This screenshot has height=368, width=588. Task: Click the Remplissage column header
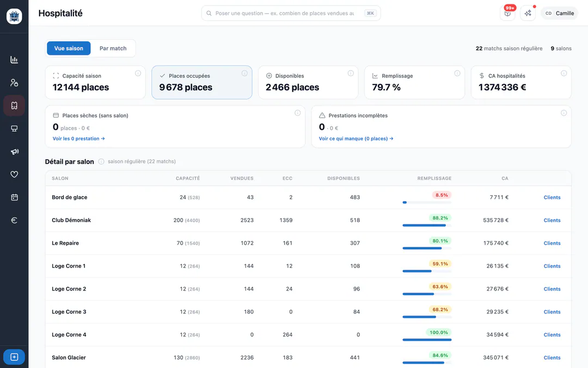[434, 178]
